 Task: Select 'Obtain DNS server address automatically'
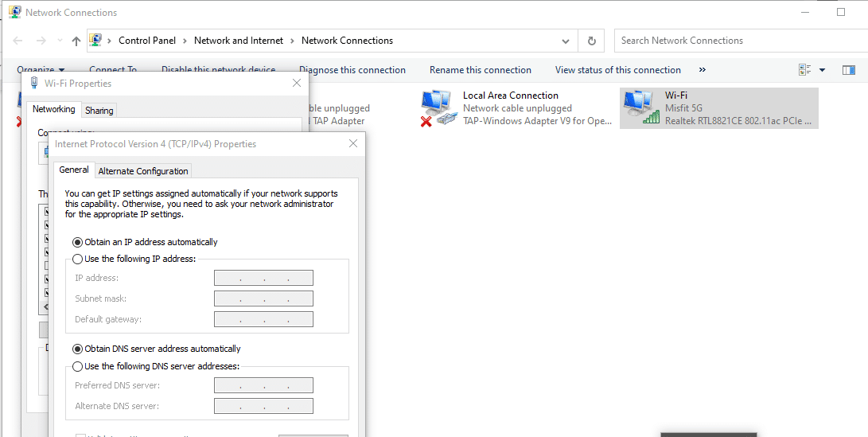tap(77, 349)
